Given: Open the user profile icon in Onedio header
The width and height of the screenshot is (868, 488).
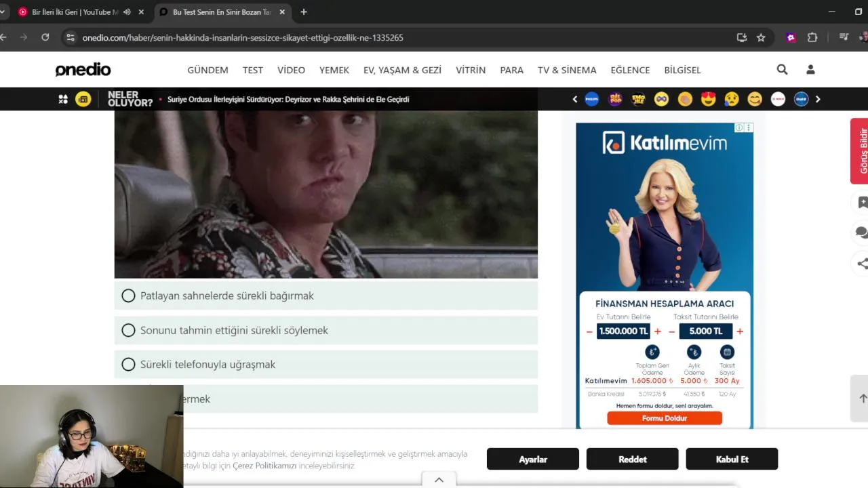Looking at the screenshot, I should [x=810, y=69].
